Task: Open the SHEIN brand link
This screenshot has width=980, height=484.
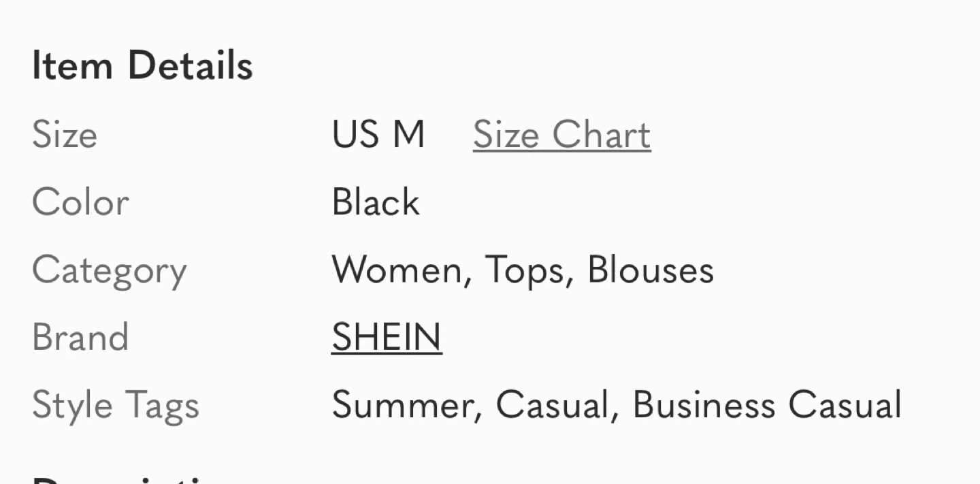Action: coord(387,337)
